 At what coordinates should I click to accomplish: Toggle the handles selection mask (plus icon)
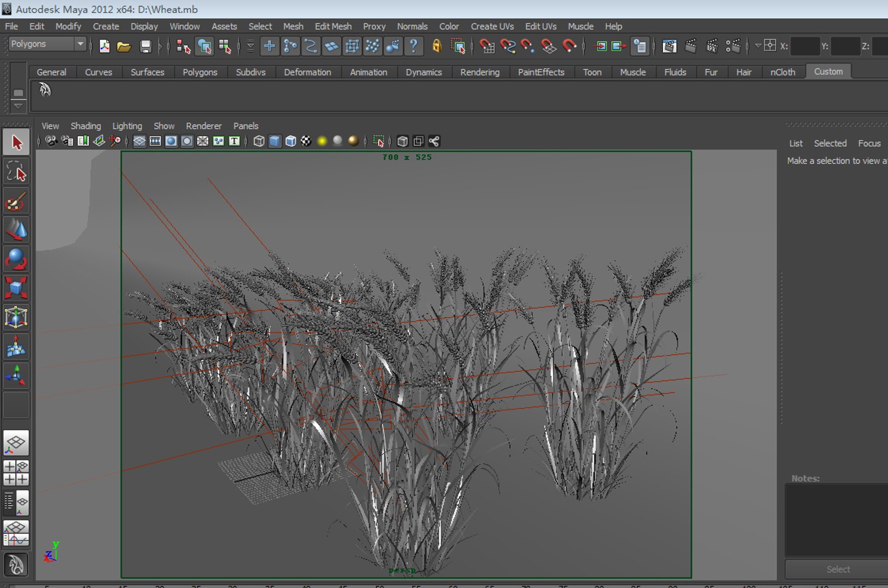point(270,46)
